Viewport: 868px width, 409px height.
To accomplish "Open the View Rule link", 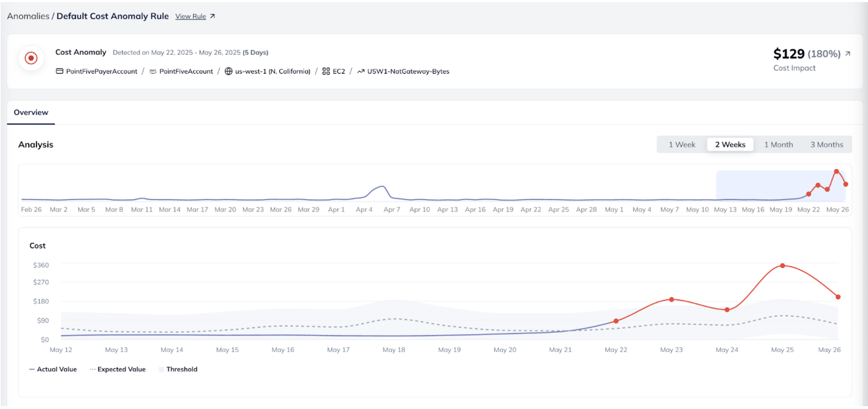I will pyautogui.click(x=190, y=16).
